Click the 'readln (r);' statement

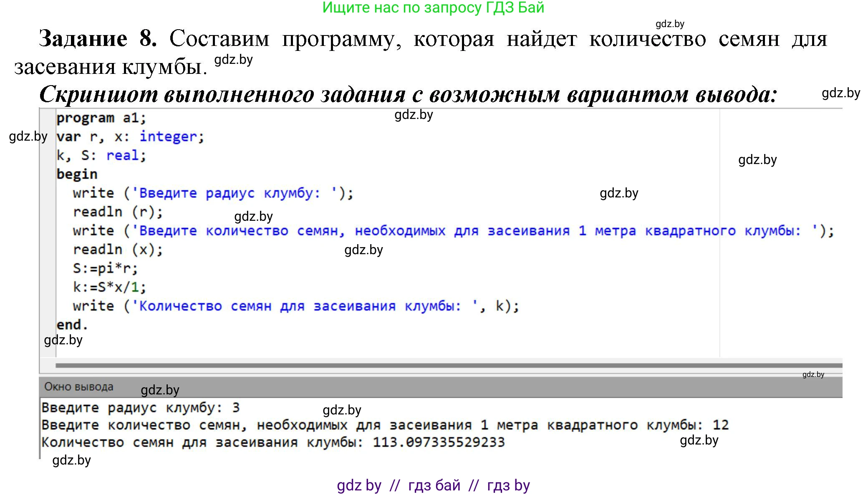pyautogui.click(x=118, y=212)
